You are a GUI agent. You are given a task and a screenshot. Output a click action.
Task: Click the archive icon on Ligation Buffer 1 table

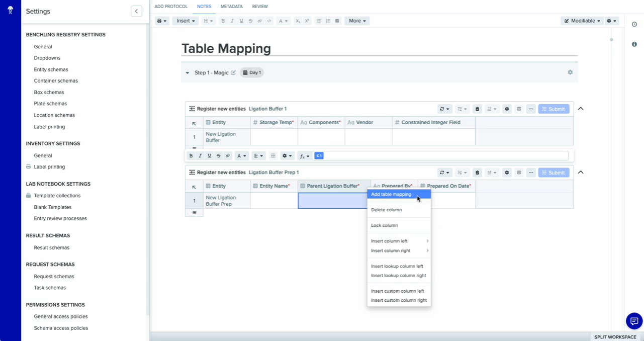coord(519,109)
